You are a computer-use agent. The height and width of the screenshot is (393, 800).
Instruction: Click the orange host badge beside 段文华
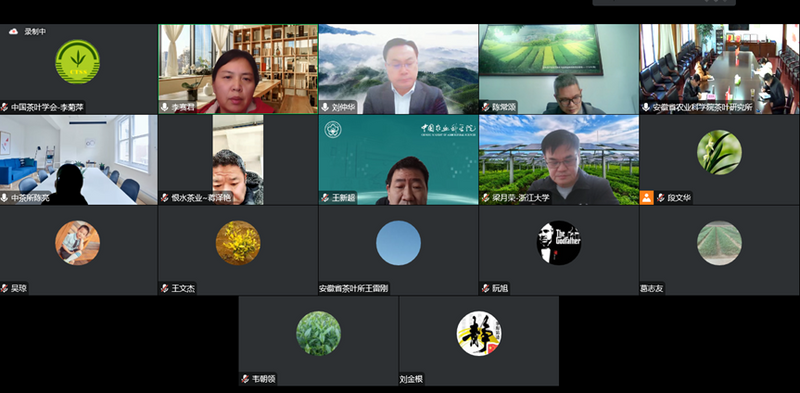tap(646, 198)
